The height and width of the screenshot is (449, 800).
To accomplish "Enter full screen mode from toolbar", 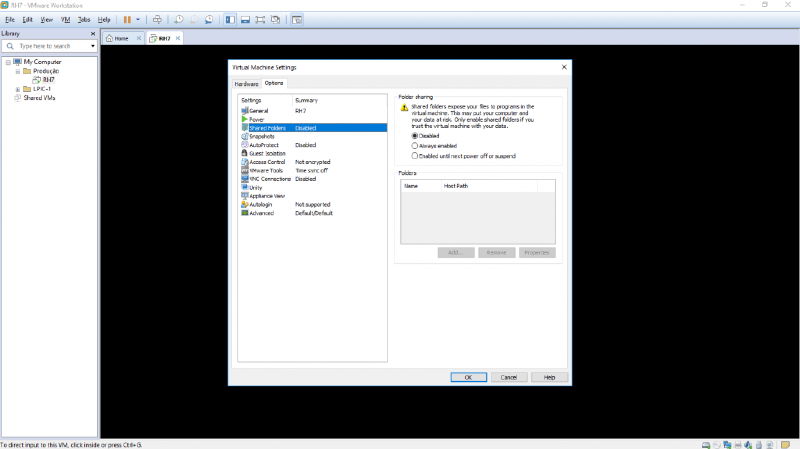I will tap(261, 19).
